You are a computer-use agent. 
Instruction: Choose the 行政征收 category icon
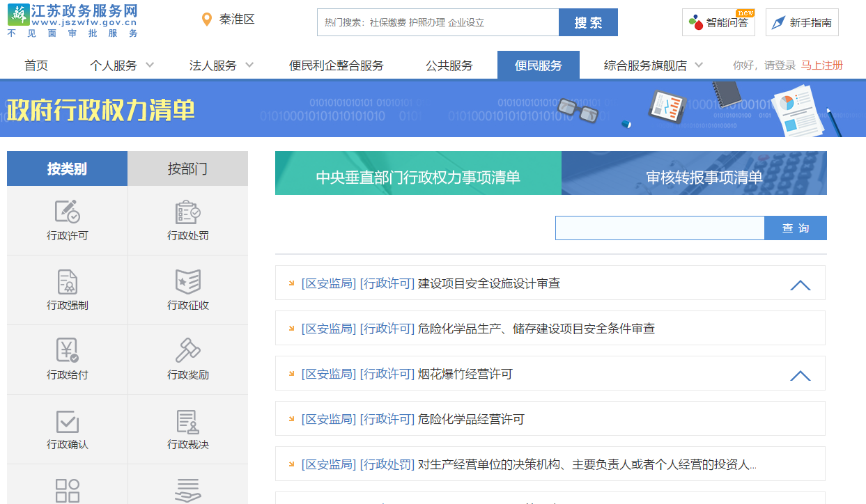(x=188, y=281)
